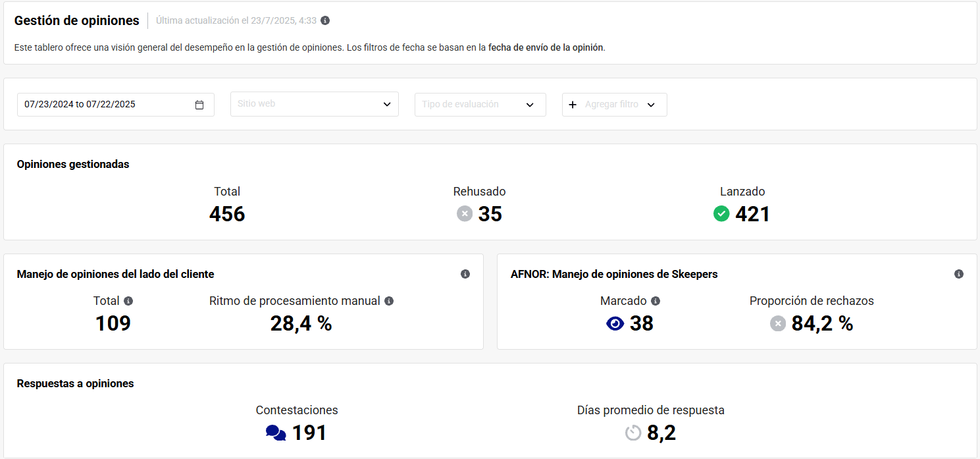Click the eye icon beside Marcado value 38
Viewport: 980px width, 459px height.
coord(615,323)
